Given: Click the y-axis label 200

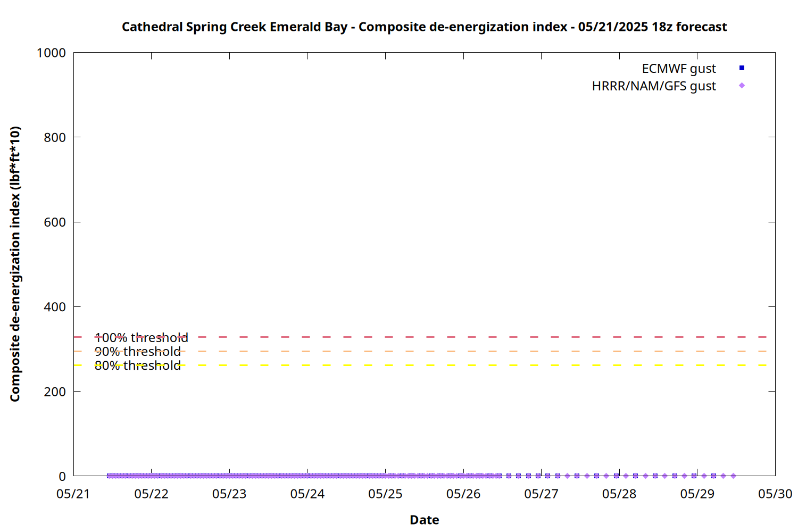Looking at the screenshot, I should click(x=55, y=392).
